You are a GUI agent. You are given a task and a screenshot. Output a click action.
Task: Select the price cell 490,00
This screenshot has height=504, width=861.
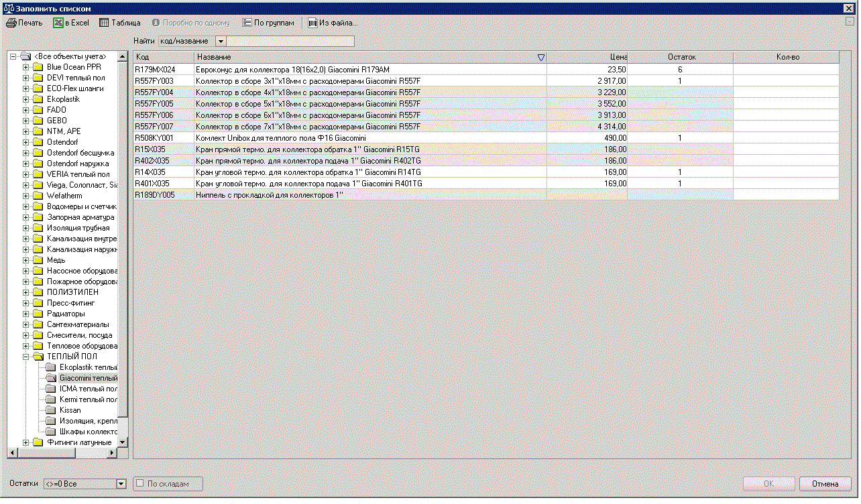[x=587, y=138]
